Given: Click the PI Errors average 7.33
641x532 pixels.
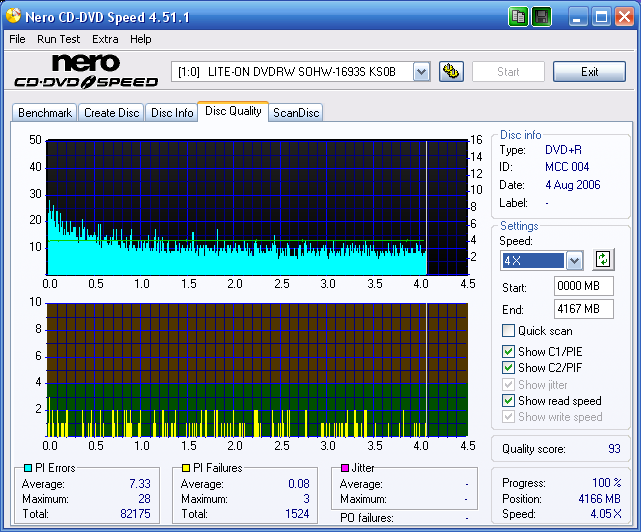Looking at the screenshot, I should click(140, 484).
